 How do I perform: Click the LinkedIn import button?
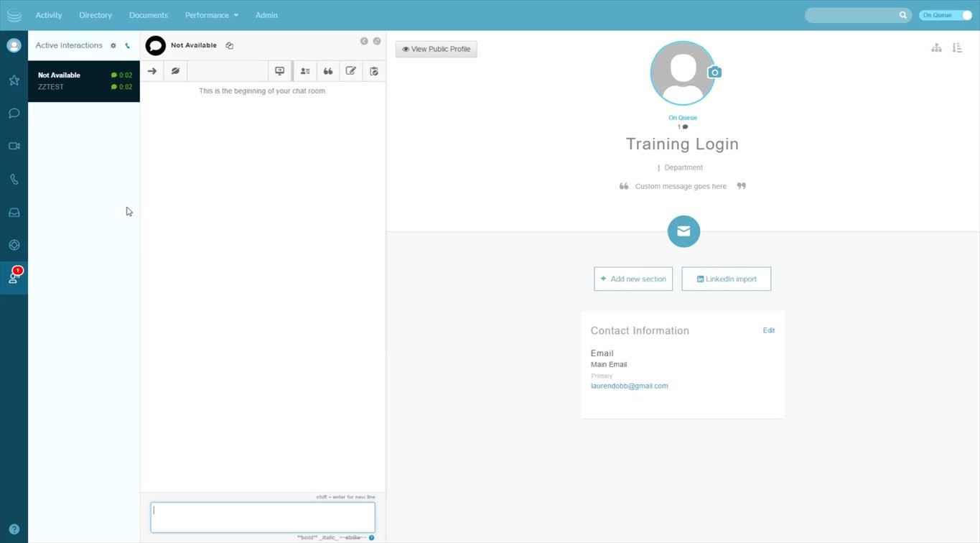coord(726,279)
